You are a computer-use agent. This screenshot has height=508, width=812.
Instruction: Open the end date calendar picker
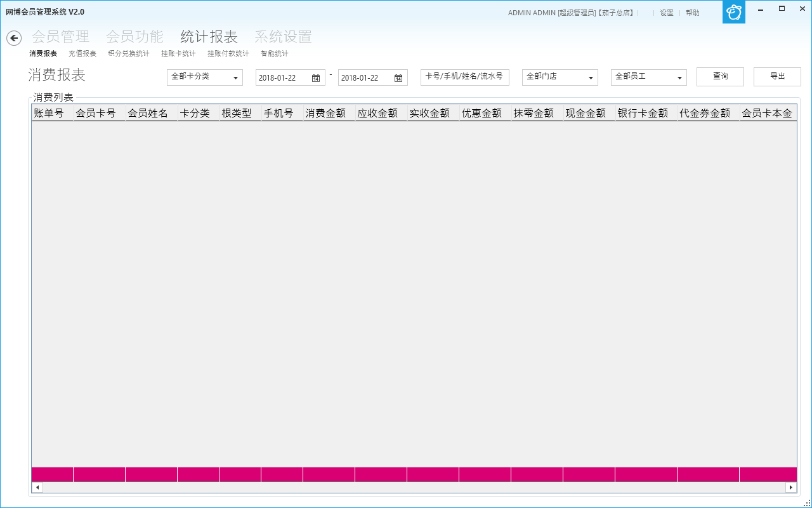click(398, 78)
